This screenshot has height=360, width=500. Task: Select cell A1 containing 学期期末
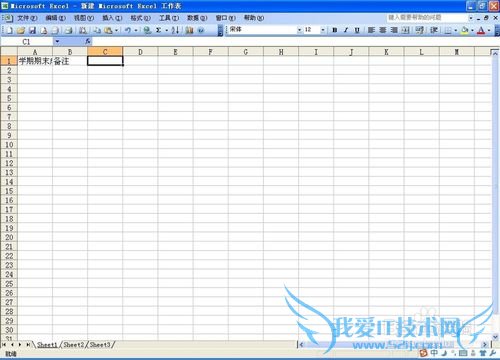(35, 61)
